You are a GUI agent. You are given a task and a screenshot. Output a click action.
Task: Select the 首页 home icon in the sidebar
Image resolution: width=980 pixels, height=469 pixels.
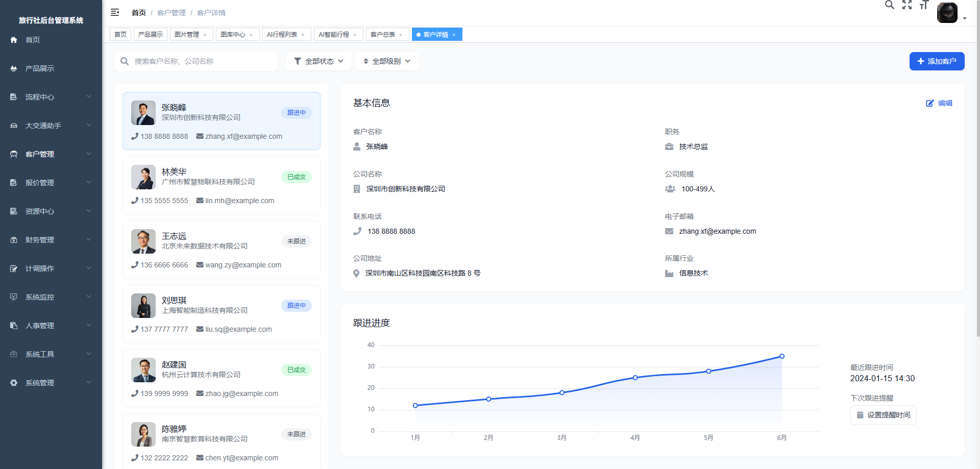13,39
